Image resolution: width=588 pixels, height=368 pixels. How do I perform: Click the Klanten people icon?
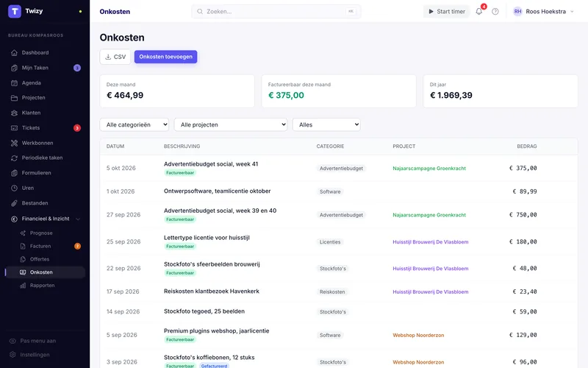coord(14,113)
